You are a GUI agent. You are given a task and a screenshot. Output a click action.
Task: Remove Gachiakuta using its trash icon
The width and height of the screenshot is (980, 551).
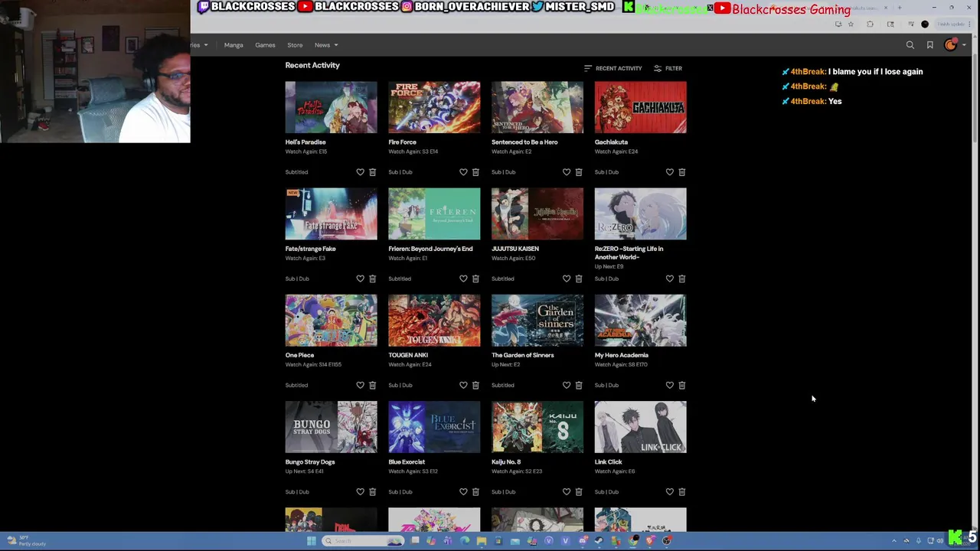[682, 172]
